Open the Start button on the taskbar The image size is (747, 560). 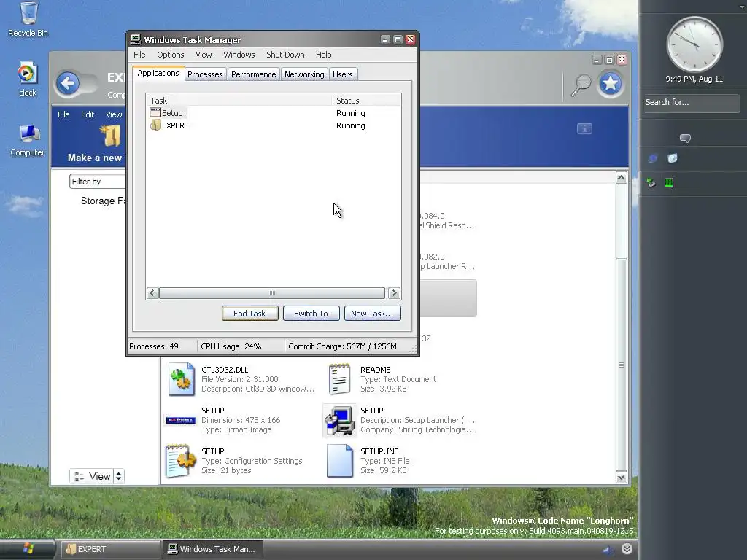[x=28, y=549]
